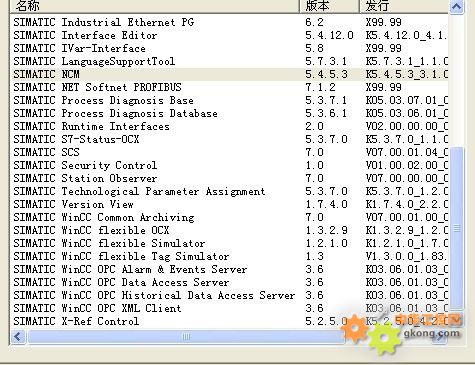Click the horizontal scrollbar right arrow

(440, 337)
